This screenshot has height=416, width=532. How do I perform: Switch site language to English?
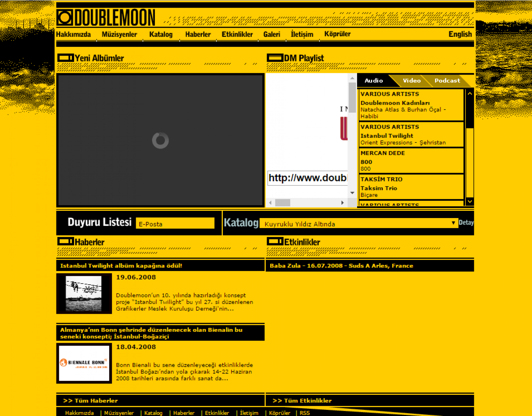(x=460, y=34)
